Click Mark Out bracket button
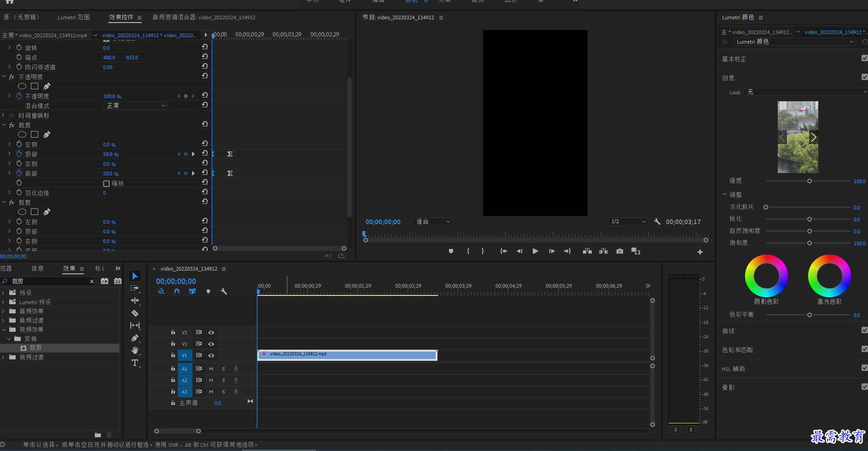Viewport: 868px width, 451px height. [483, 251]
